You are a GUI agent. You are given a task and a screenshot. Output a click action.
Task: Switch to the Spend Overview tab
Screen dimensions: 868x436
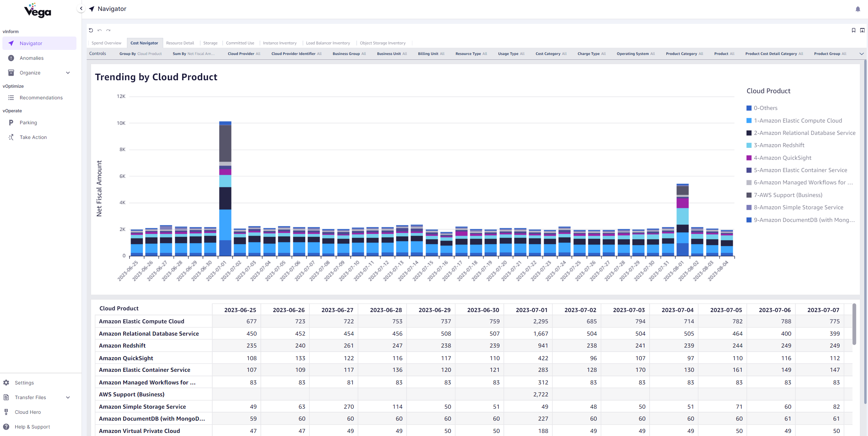tap(106, 43)
